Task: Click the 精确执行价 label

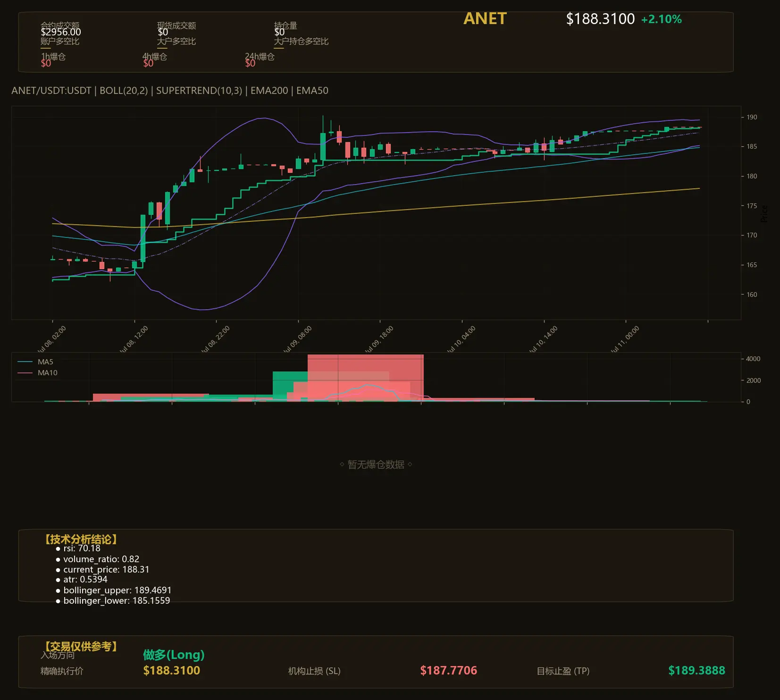Action: pos(62,671)
